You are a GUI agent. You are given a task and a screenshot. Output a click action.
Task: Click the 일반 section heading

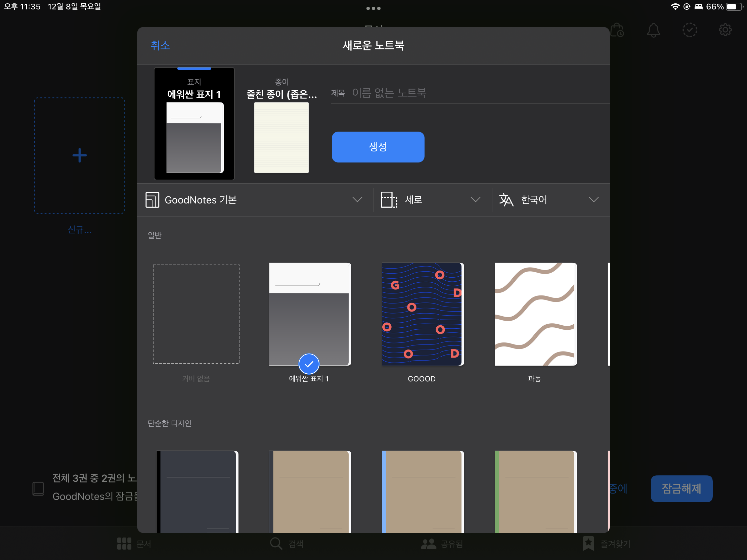(155, 235)
